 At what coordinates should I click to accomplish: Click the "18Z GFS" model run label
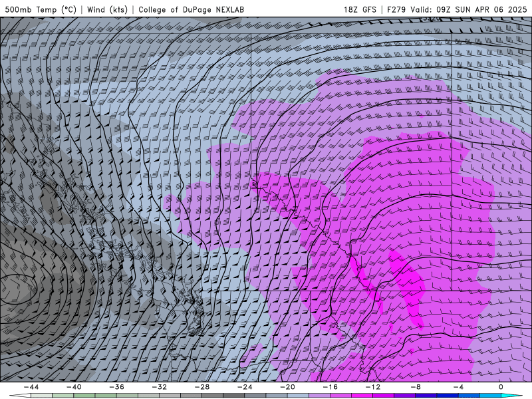pyautogui.click(x=360, y=9)
